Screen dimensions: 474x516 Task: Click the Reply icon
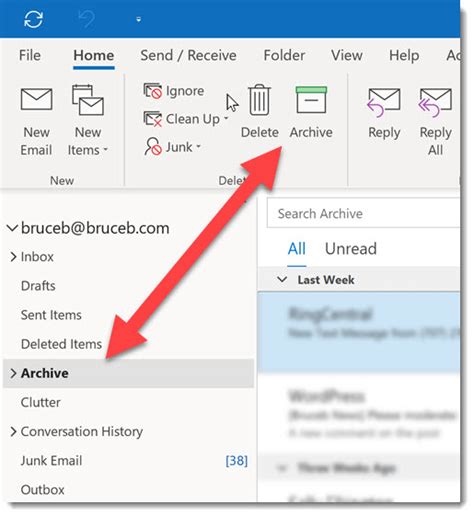pos(384,103)
